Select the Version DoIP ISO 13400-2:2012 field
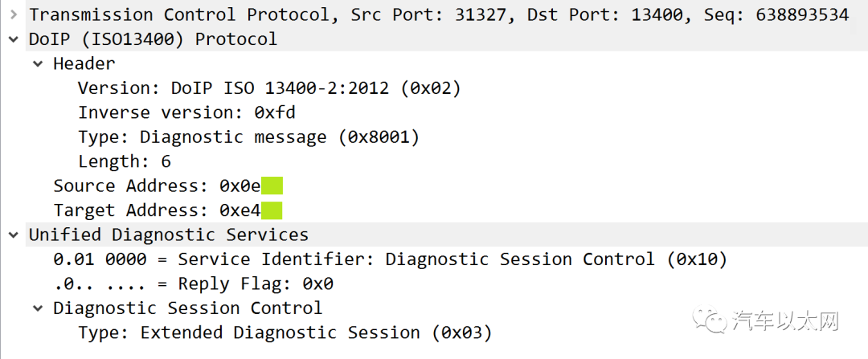 269,88
